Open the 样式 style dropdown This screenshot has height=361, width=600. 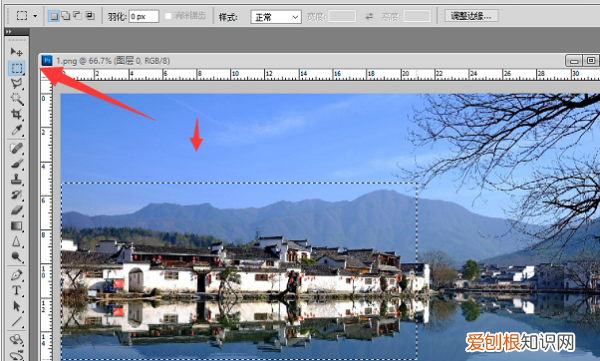pos(276,17)
